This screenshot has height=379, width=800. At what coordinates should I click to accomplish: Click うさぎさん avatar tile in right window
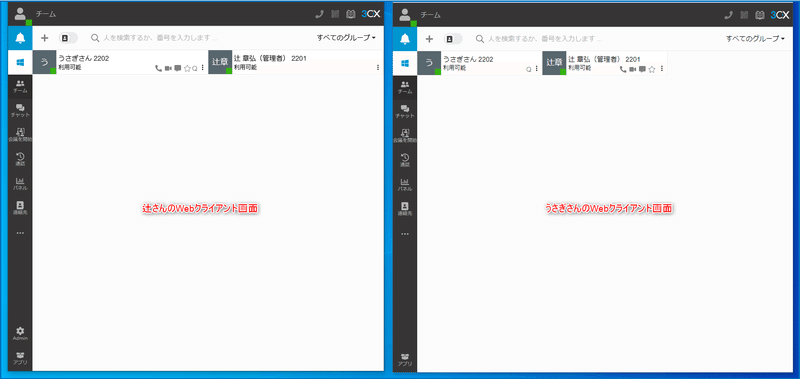(x=430, y=63)
